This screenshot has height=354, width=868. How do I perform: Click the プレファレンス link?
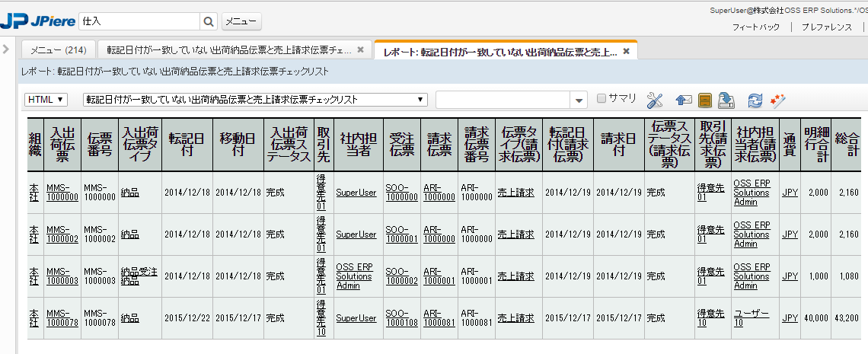827,27
